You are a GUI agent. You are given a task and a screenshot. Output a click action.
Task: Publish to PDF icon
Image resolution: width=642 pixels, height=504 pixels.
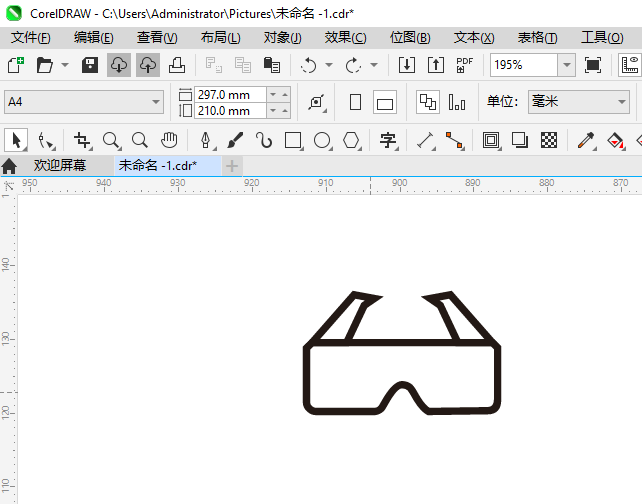[464, 65]
